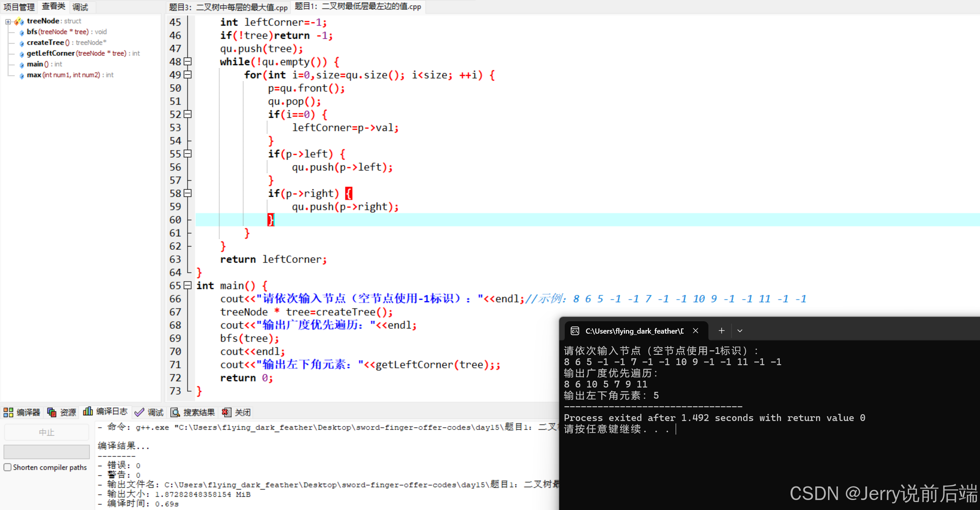Open terminal profile dropdown chevron
This screenshot has height=510, width=980.
click(x=740, y=331)
